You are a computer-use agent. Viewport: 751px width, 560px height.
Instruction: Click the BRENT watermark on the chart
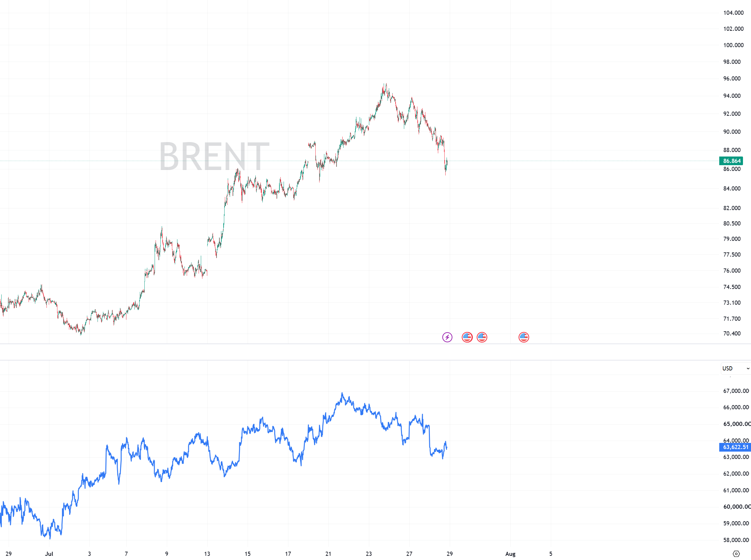point(214,156)
